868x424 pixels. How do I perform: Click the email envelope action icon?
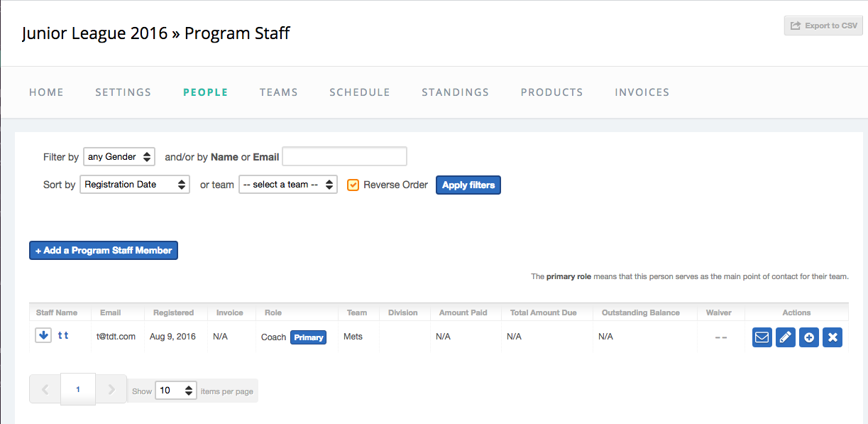[762, 337]
